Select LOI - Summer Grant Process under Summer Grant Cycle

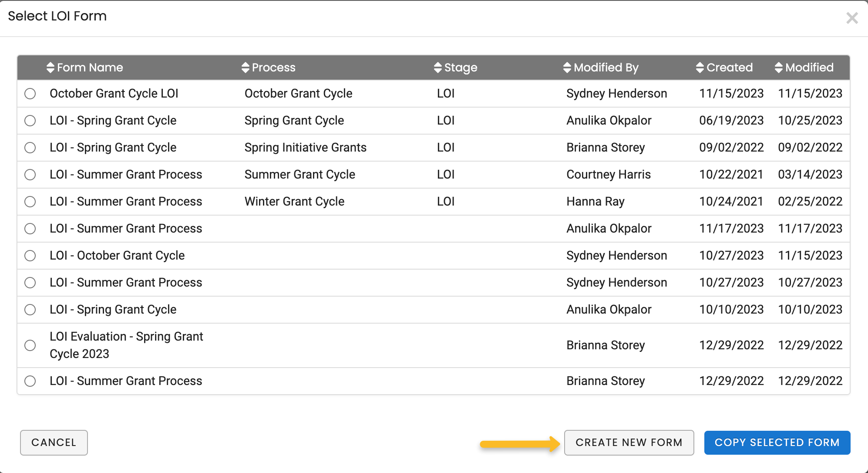(x=30, y=175)
